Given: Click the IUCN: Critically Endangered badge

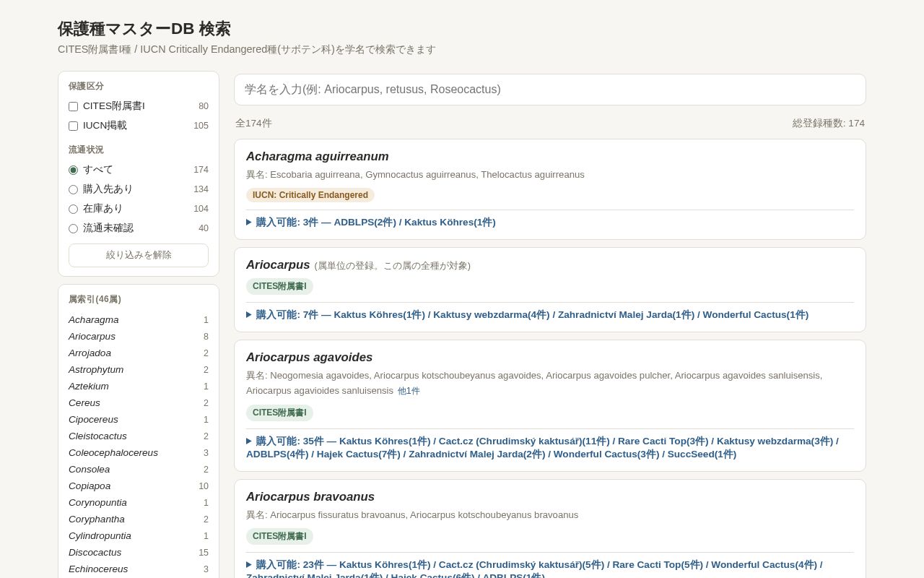Looking at the screenshot, I should click(310, 195).
